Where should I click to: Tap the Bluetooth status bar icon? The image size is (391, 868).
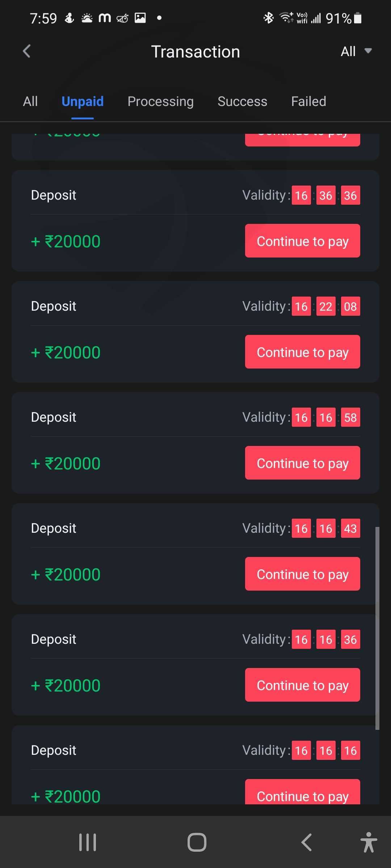(268, 18)
